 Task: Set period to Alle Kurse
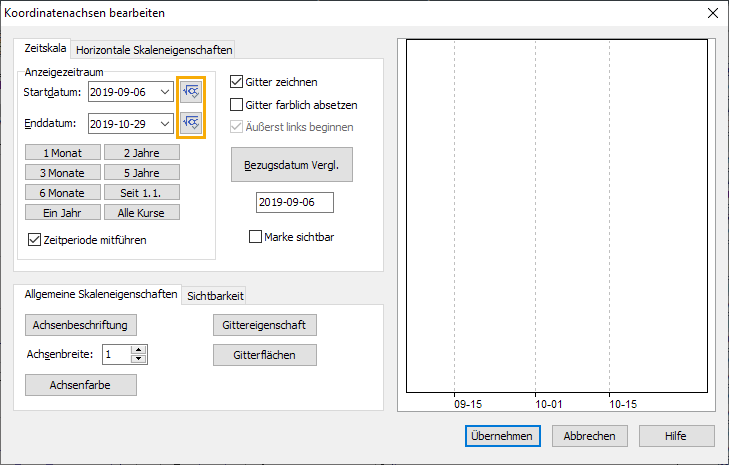(x=141, y=212)
